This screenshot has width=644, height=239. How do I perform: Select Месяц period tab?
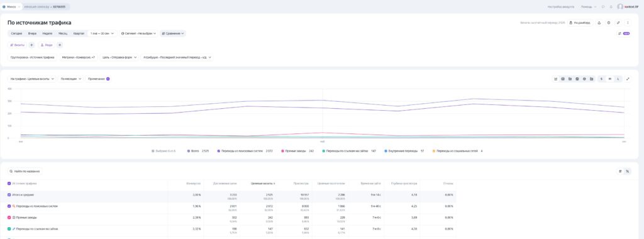tap(63, 34)
